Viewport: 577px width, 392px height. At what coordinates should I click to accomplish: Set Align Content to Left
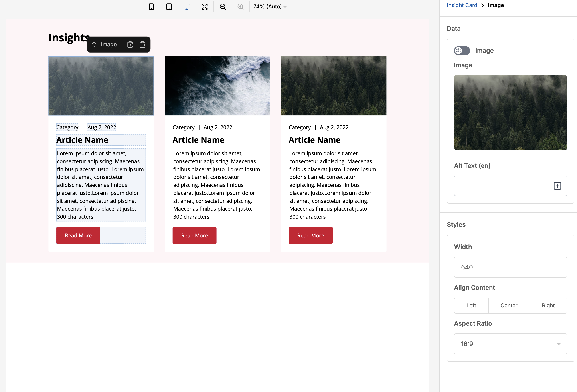click(x=471, y=305)
